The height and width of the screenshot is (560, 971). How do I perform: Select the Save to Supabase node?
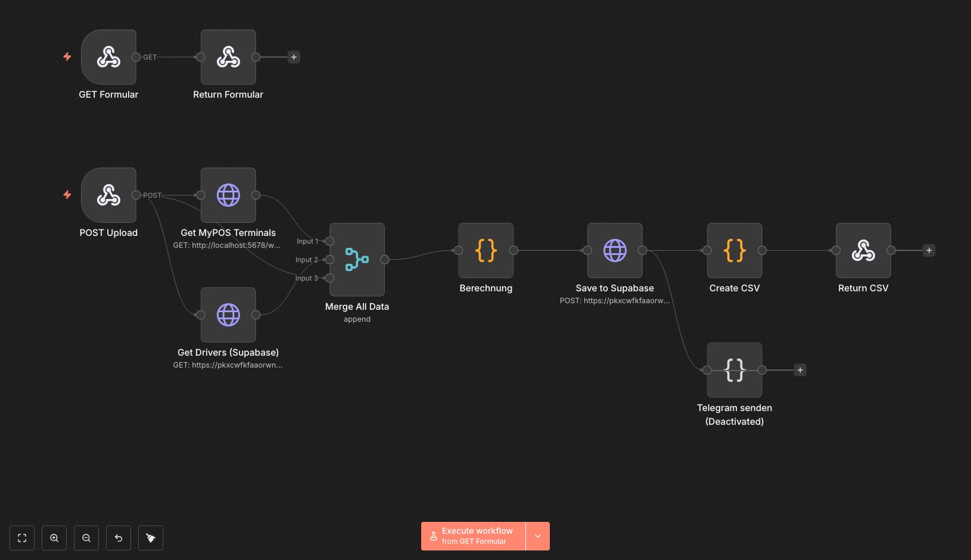[x=615, y=250]
